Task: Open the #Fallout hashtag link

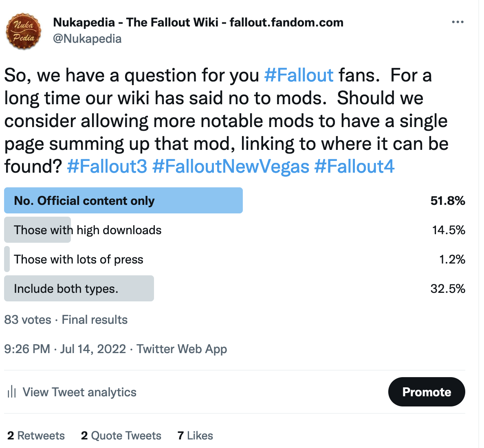Action: 299,75
